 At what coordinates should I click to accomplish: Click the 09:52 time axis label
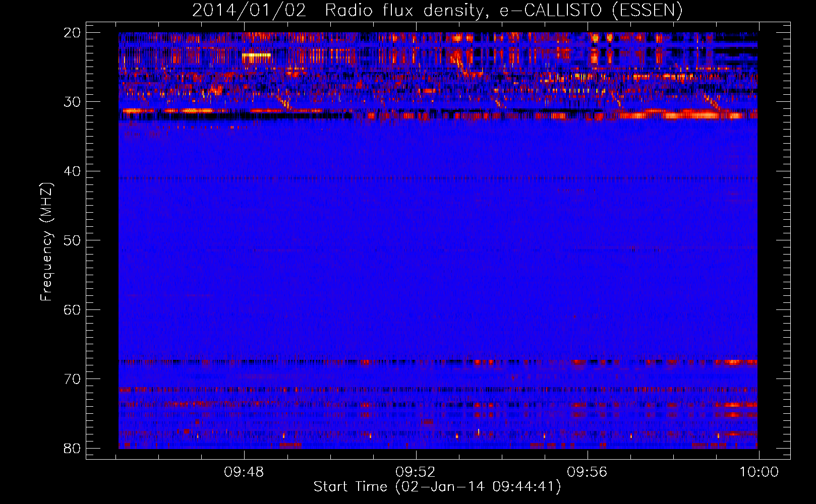tap(416, 472)
